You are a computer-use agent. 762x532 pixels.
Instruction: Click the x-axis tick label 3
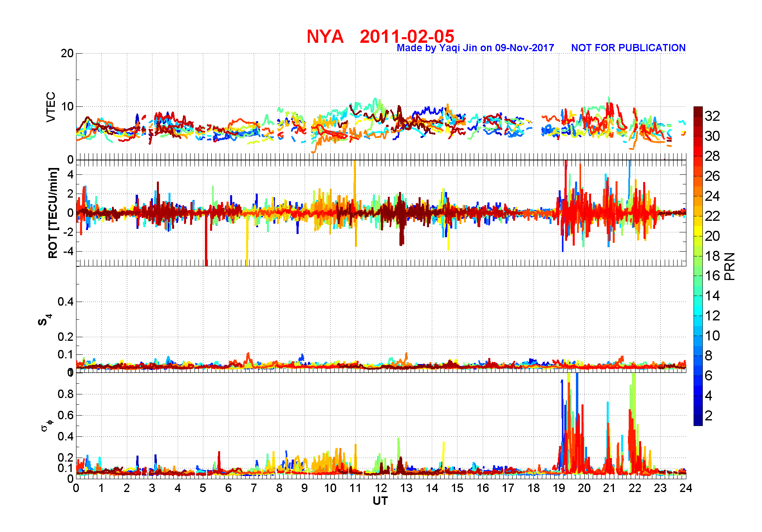pos(152,488)
